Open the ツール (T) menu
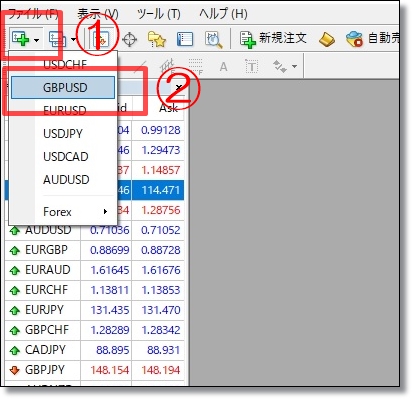Screen dimensions: 412x399 pyautogui.click(x=159, y=14)
